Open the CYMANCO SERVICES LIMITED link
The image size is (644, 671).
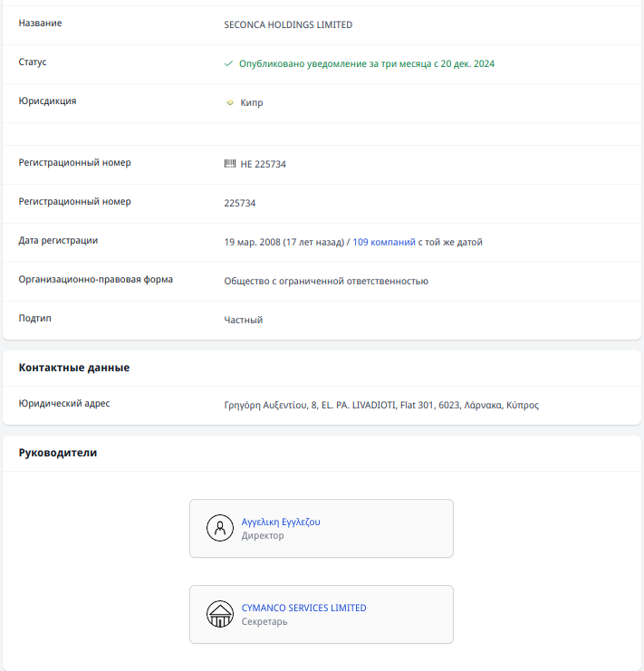point(303,608)
